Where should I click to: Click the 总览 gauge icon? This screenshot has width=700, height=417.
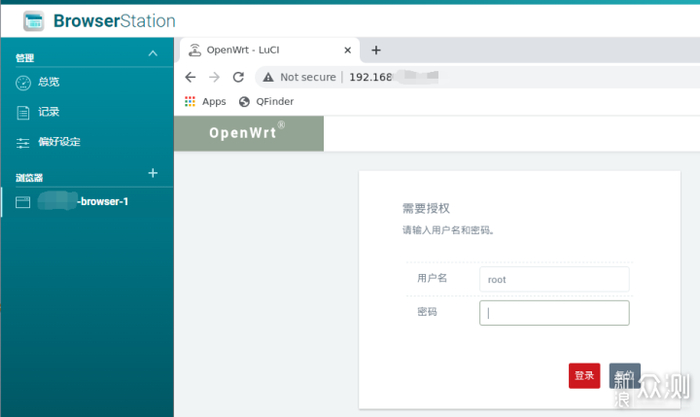[x=23, y=83]
